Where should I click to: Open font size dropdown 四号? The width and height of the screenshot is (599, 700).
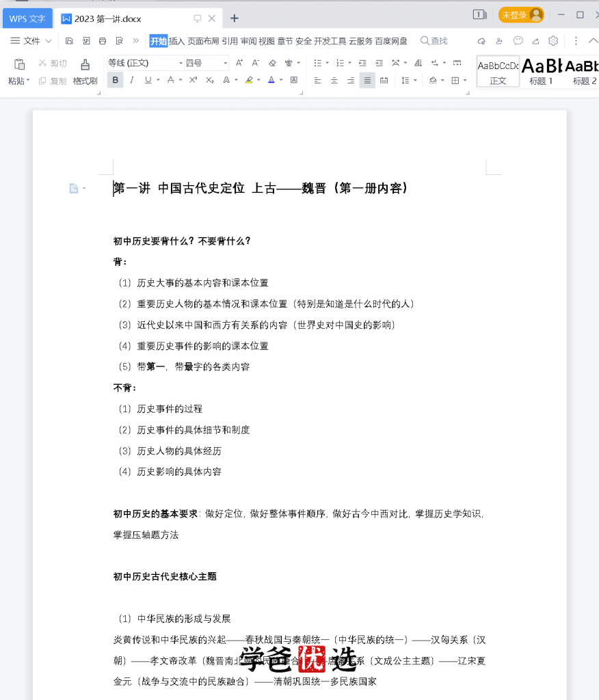pos(225,63)
